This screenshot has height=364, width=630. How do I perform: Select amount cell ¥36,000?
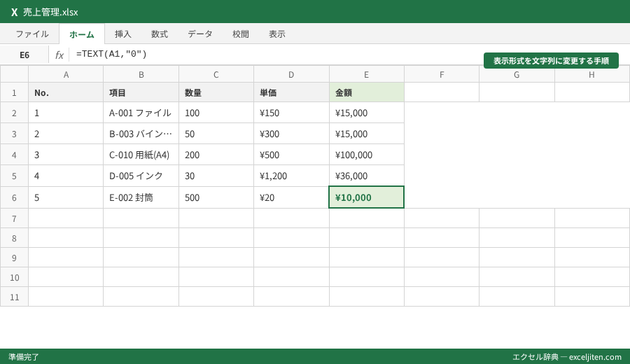click(x=366, y=176)
